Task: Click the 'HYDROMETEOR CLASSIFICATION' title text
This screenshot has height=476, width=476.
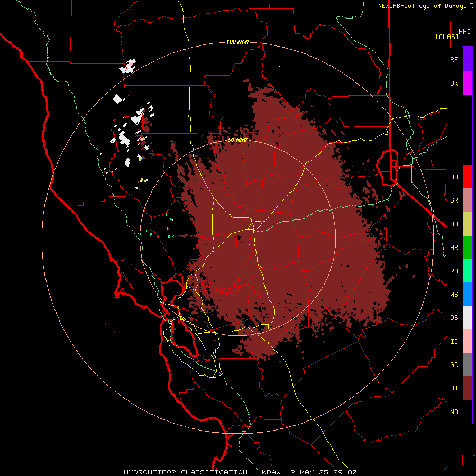Action: click(x=186, y=472)
